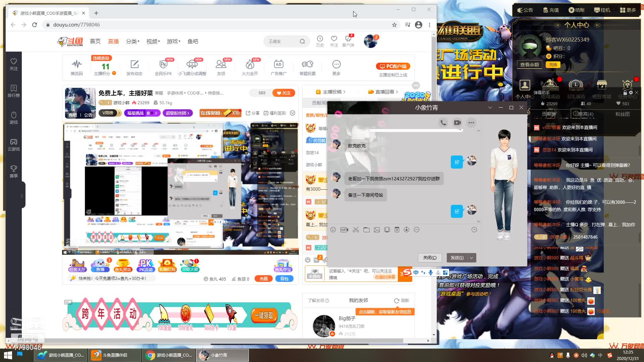Click 任务大厅 activity icon
644x362 pixels.
pyautogui.click(x=77, y=265)
